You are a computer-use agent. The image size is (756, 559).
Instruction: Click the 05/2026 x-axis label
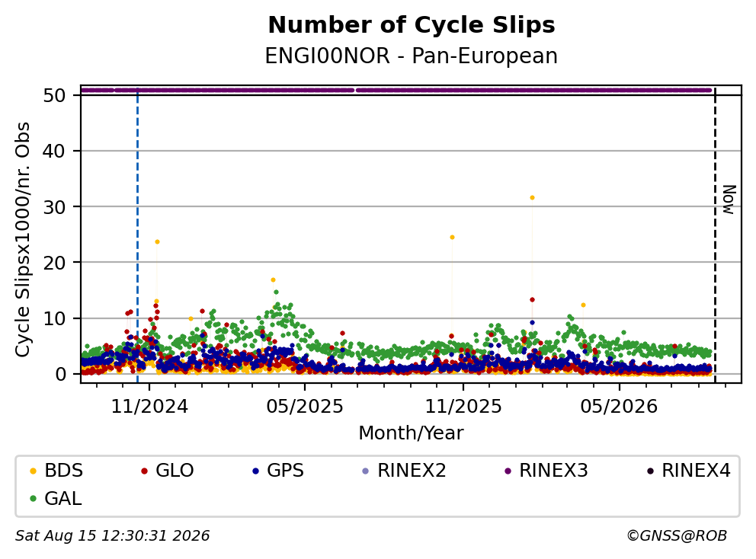coord(619,407)
